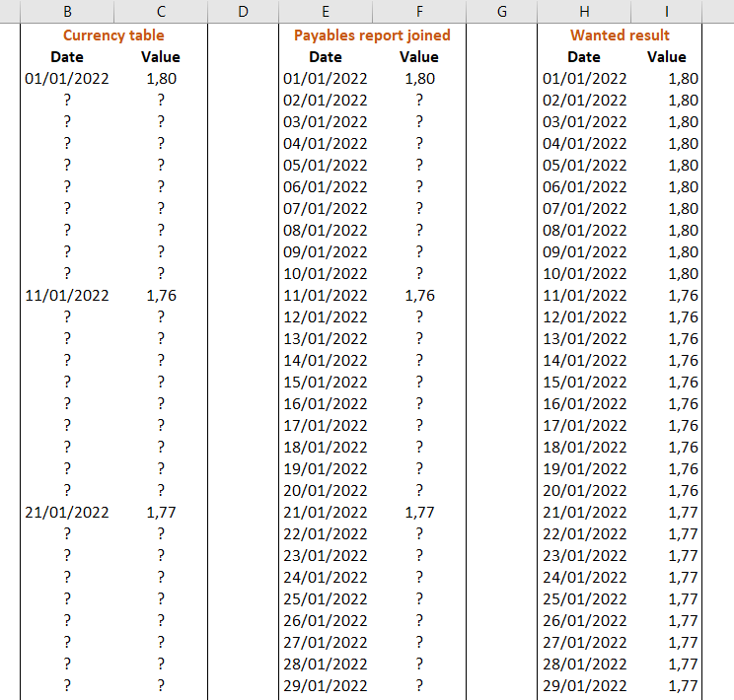Click 08/01/2022 in Payables report column E

pyautogui.click(x=326, y=231)
